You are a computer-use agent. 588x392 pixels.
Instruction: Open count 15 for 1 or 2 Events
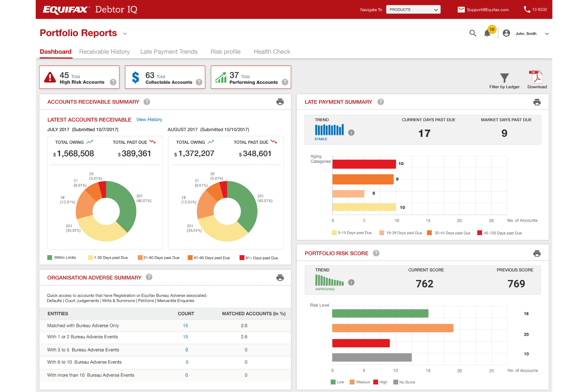(x=186, y=337)
